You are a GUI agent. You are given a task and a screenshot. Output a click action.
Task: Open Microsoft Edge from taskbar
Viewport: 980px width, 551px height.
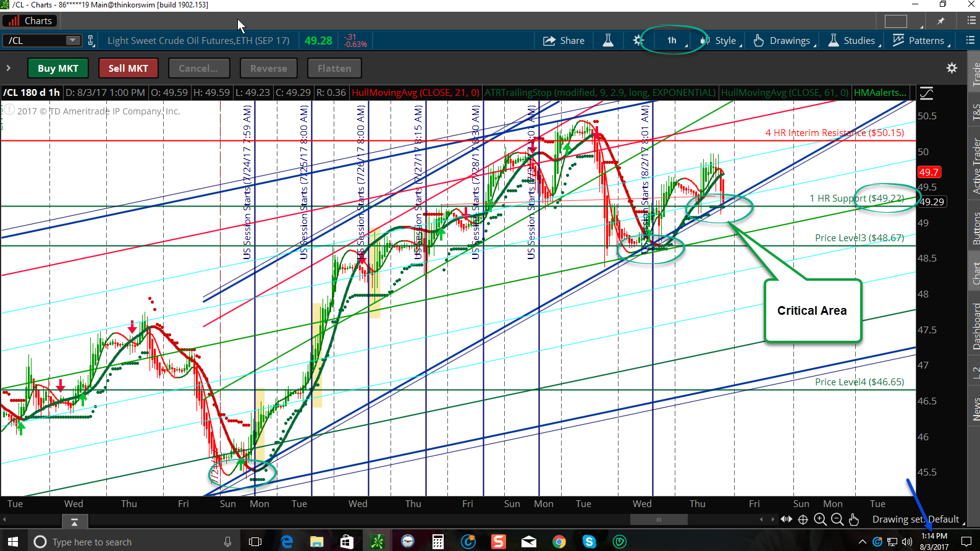[x=287, y=542]
